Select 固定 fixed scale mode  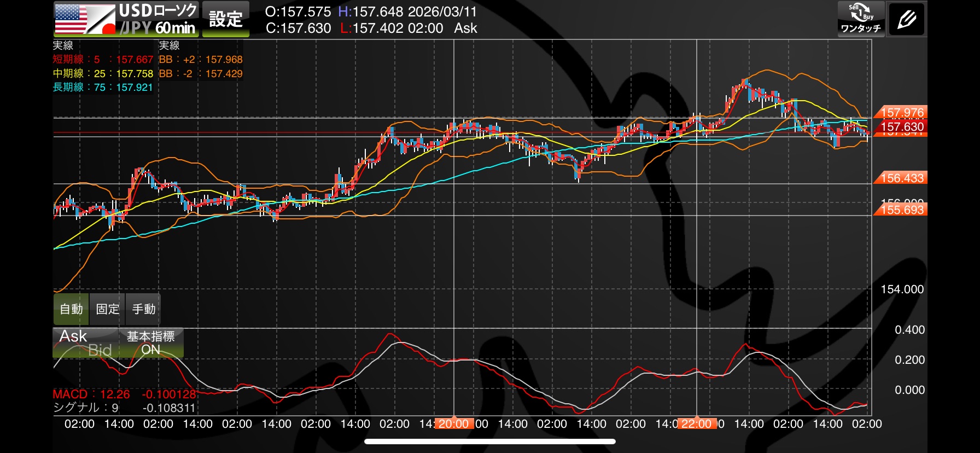point(107,309)
